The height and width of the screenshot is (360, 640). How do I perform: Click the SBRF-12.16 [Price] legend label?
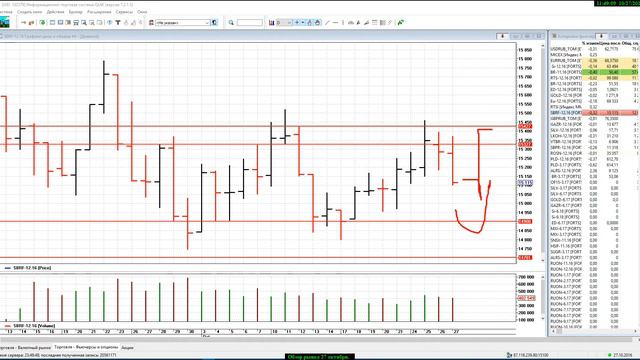[32, 268]
